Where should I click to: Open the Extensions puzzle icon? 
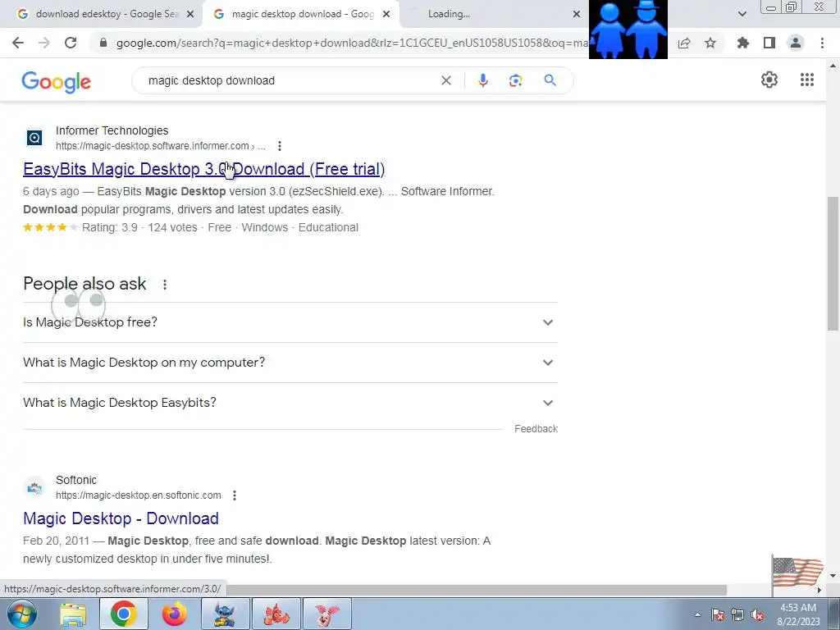(743, 43)
